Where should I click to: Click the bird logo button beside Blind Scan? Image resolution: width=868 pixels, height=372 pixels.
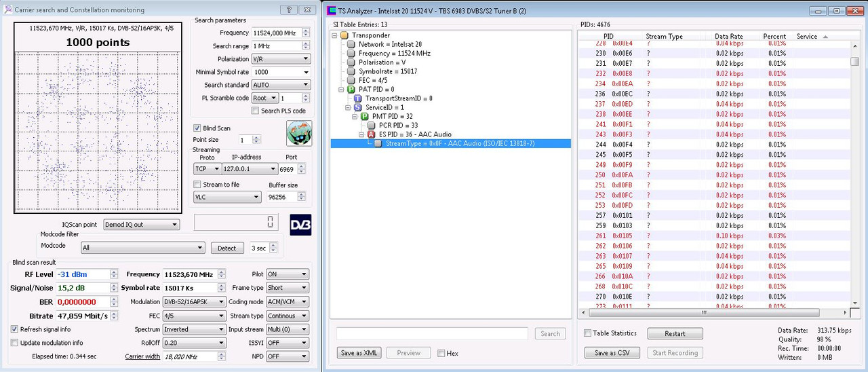299,133
